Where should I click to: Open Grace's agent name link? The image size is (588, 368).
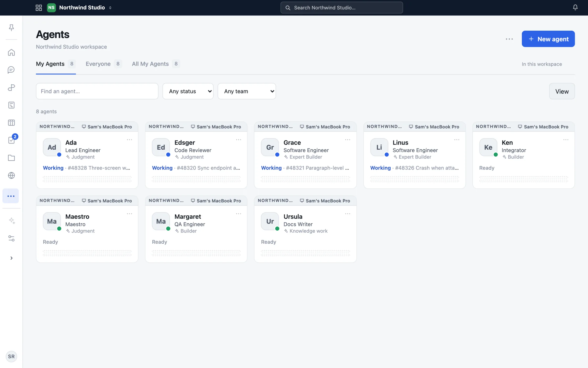292,143
